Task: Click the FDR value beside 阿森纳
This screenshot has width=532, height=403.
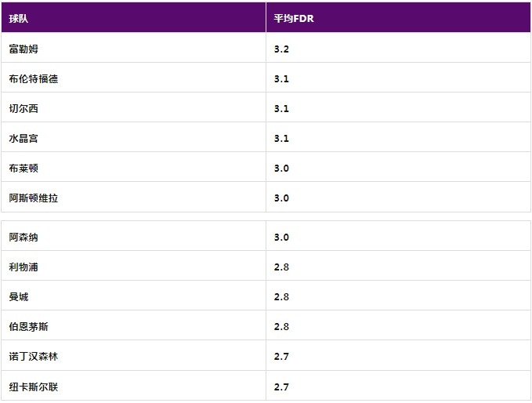Action: click(282, 237)
